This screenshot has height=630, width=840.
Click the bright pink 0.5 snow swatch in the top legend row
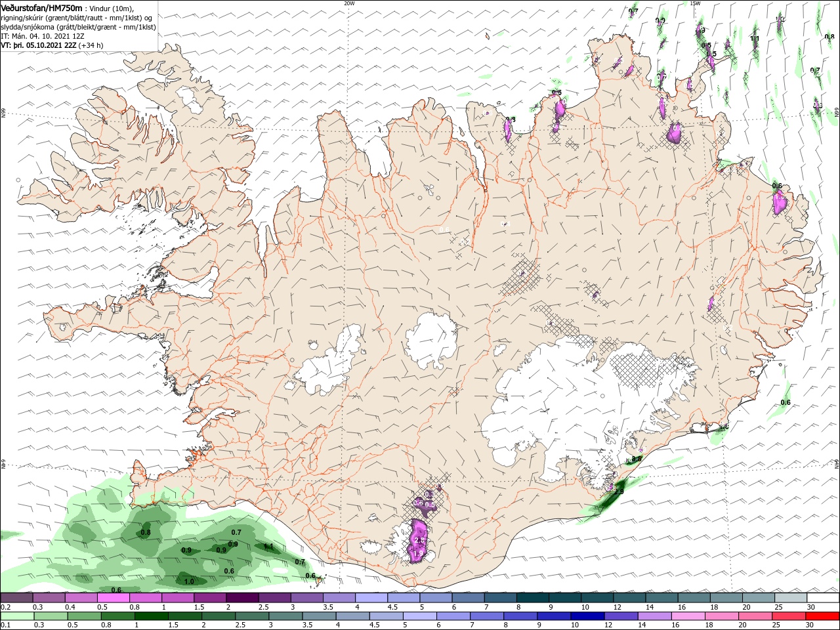click(113, 598)
